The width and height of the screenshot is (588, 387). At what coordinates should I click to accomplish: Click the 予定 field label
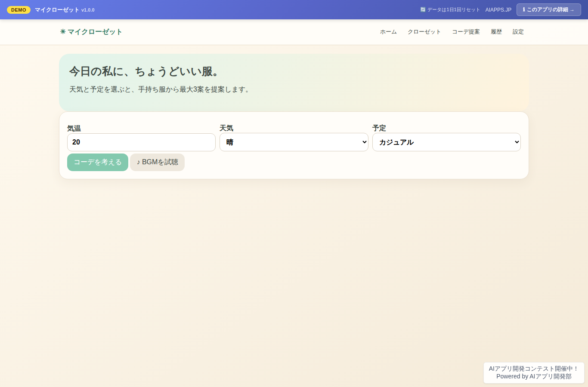[379, 128]
